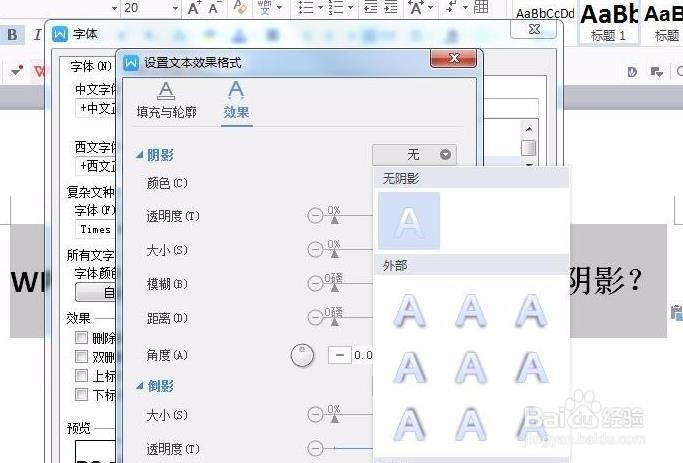Enable the 下标 subscript checkbox
Screen dimensions: 683x463
point(81,395)
